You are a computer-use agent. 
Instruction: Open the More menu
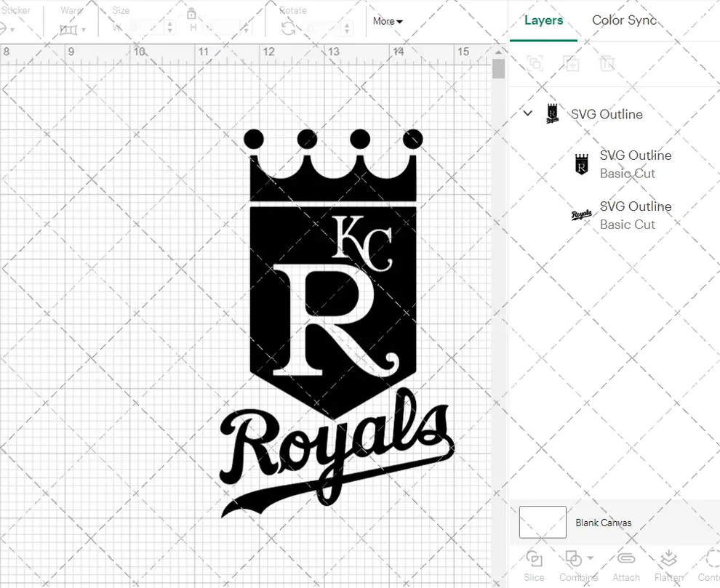(387, 21)
